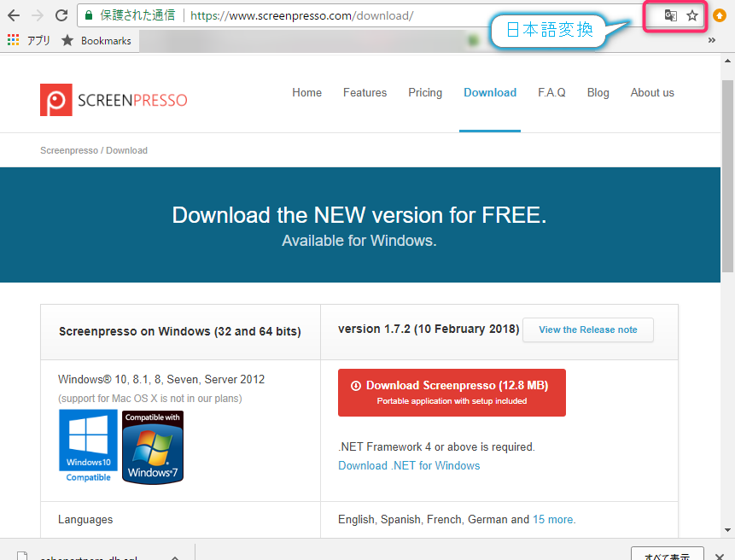Image resolution: width=735 pixels, height=560 pixels.
Task: Open the Pricing menu item
Action: (x=425, y=93)
